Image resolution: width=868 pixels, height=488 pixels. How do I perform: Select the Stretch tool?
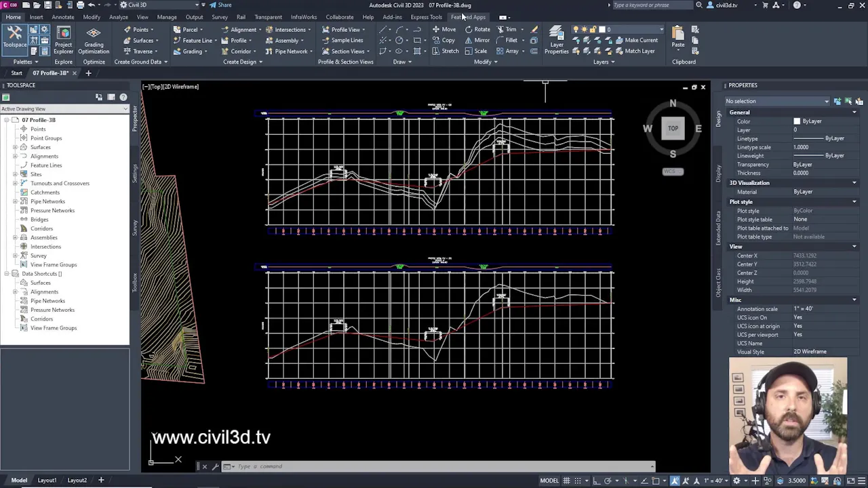(x=446, y=51)
